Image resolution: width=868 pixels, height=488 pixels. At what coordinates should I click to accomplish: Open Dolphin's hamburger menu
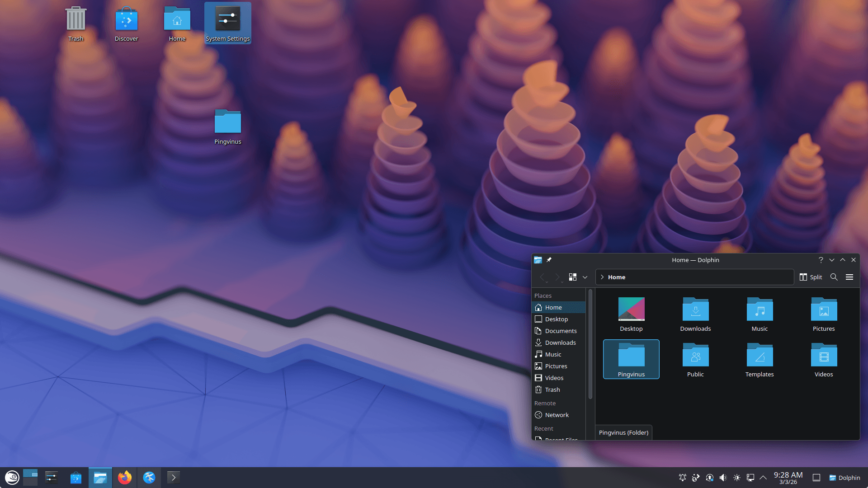[850, 277]
